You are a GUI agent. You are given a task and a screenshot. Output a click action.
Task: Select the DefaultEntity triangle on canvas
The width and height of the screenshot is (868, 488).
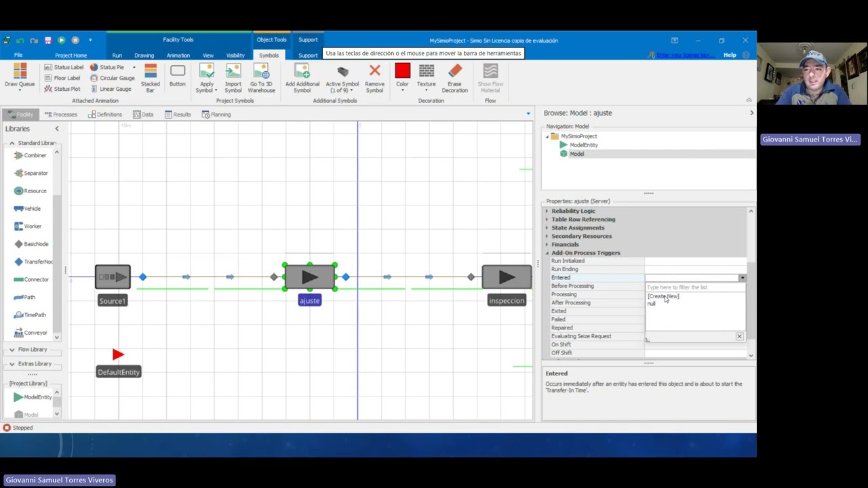click(118, 354)
